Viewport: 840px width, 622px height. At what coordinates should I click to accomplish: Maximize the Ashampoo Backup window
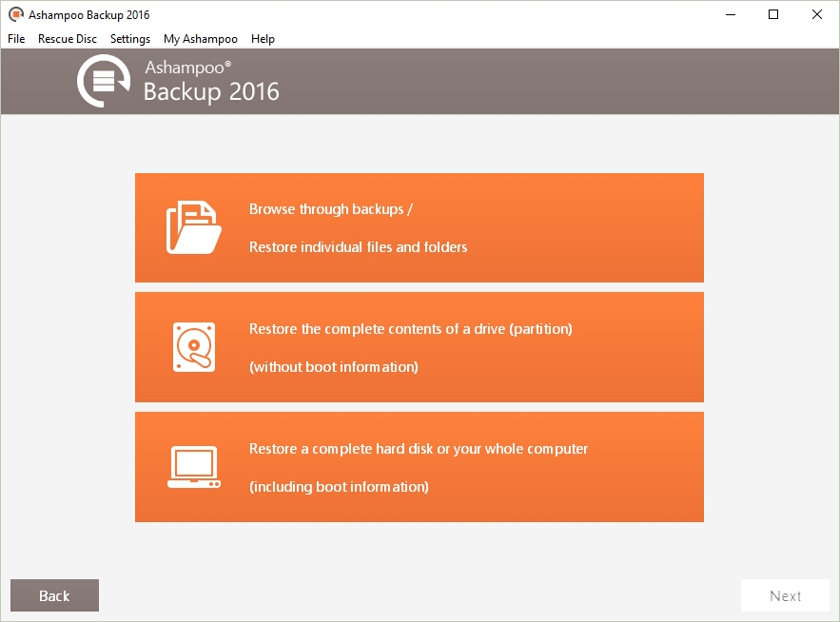(773, 14)
